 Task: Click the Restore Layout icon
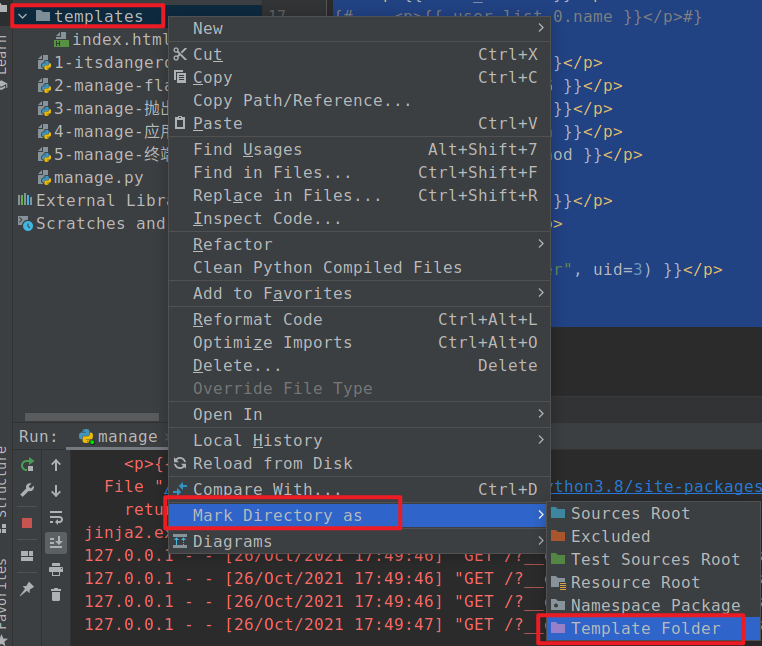(27, 556)
